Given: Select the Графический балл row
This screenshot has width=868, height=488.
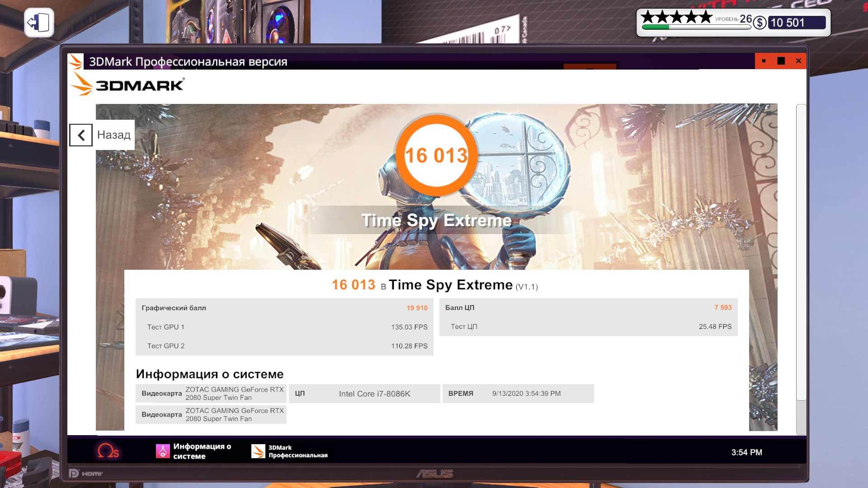Looking at the screenshot, I should pos(284,308).
